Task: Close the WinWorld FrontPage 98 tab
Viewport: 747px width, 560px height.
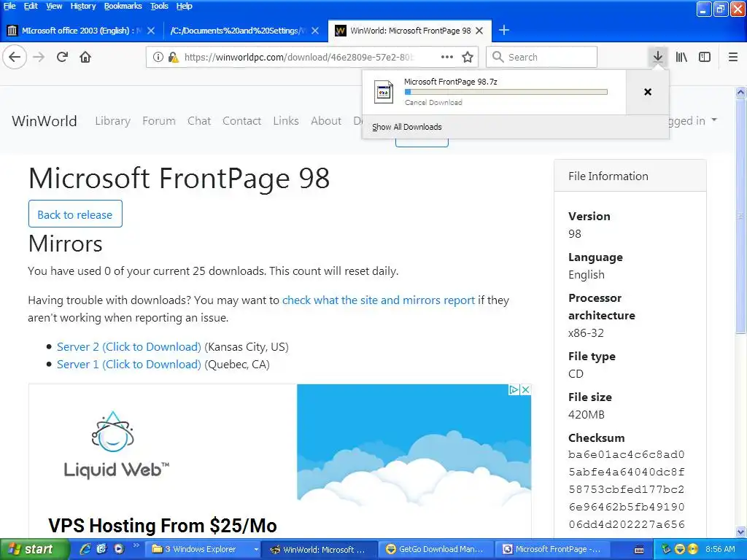Action: (x=479, y=31)
